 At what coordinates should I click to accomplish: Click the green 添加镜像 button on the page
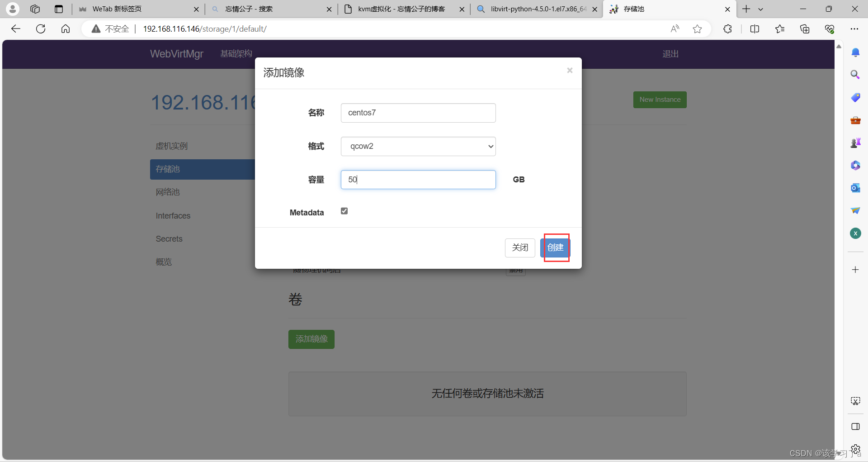click(311, 339)
